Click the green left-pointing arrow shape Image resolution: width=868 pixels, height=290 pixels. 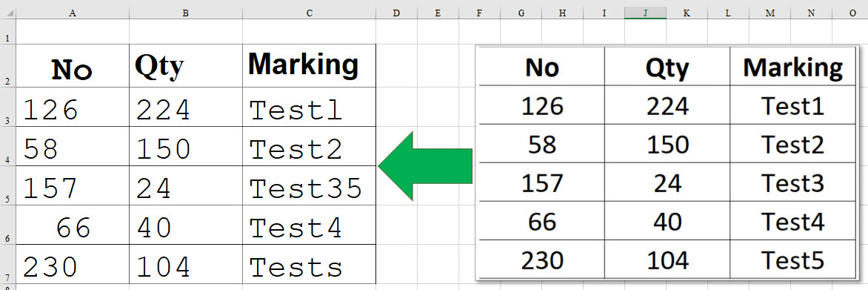(x=425, y=166)
